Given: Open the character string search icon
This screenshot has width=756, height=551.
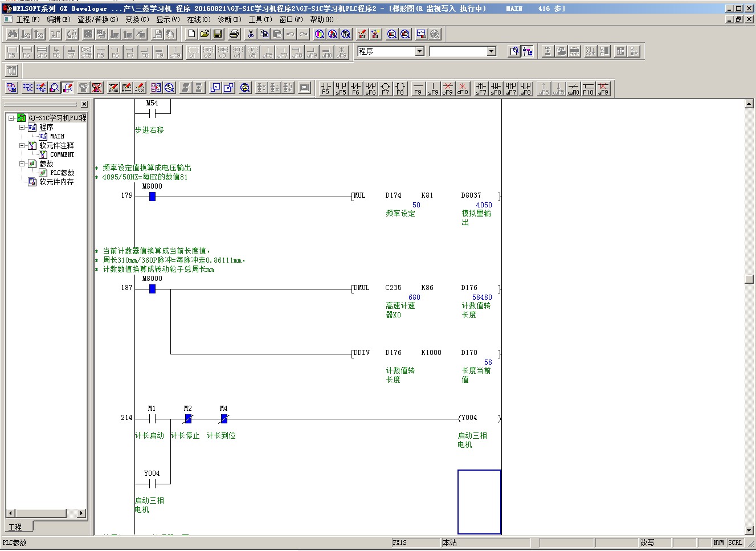Looking at the screenshot, I should click(346, 34).
